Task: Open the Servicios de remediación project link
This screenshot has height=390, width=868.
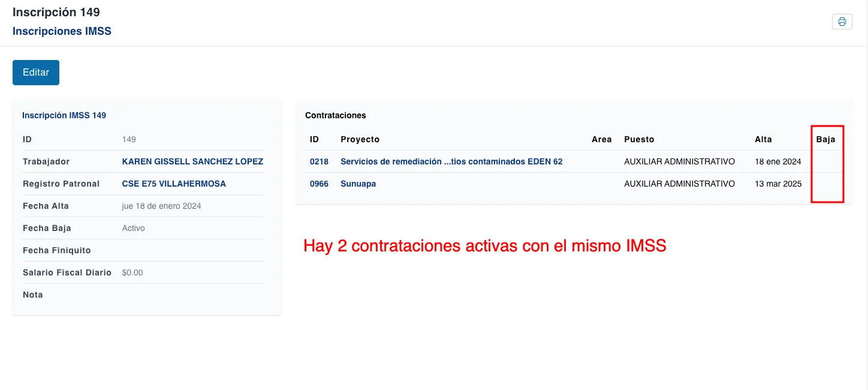Action: click(x=451, y=161)
